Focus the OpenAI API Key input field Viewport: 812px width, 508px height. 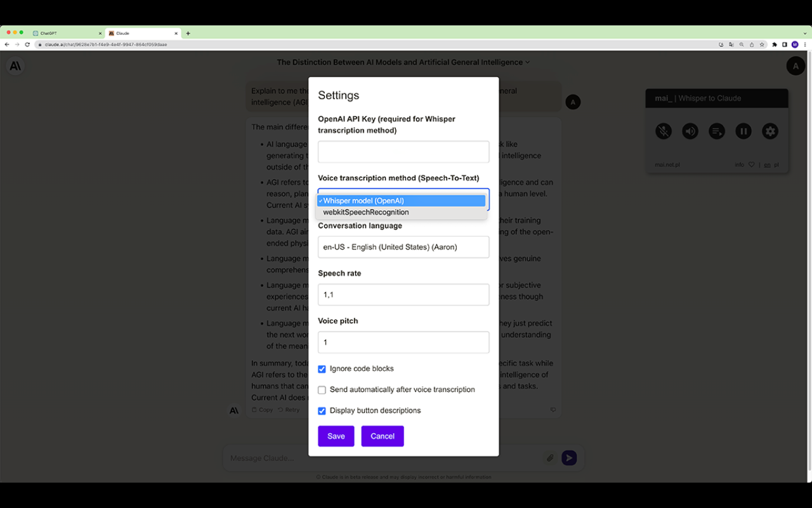[403, 152]
